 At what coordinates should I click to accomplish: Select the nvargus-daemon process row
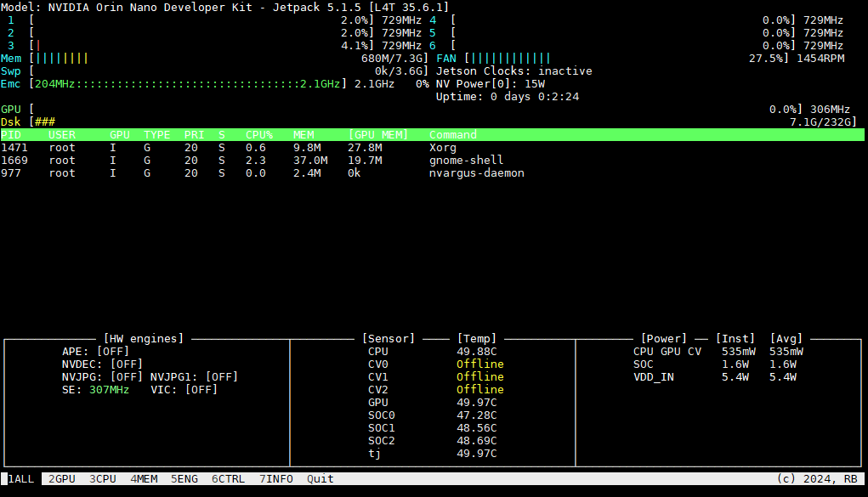(x=433, y=172)
